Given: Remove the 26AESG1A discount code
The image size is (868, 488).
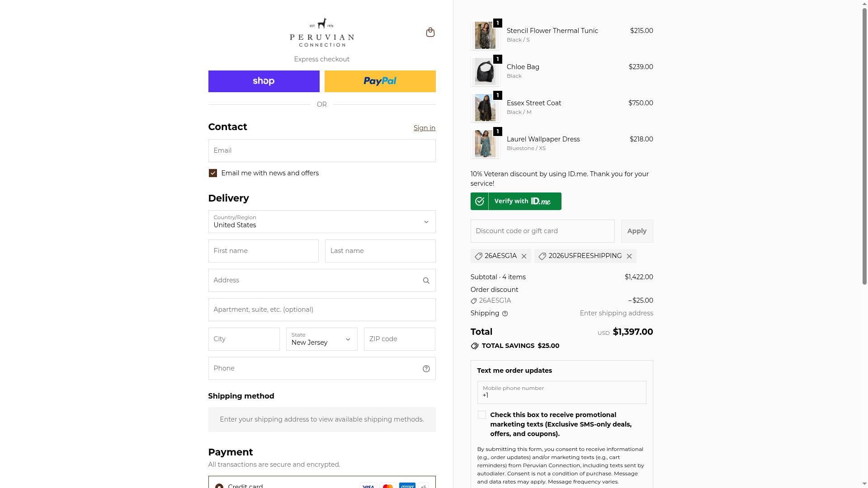Looking at the screenshot, I should [524, 256].
